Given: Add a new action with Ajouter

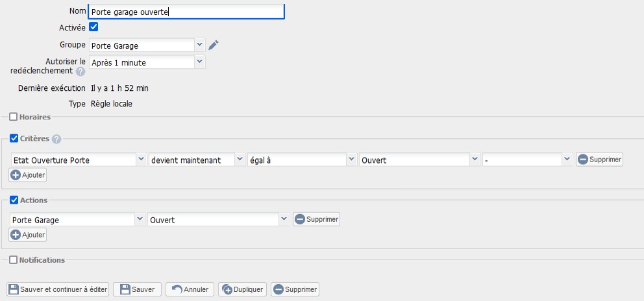Looking at the screenshot, I should [28, 235].
